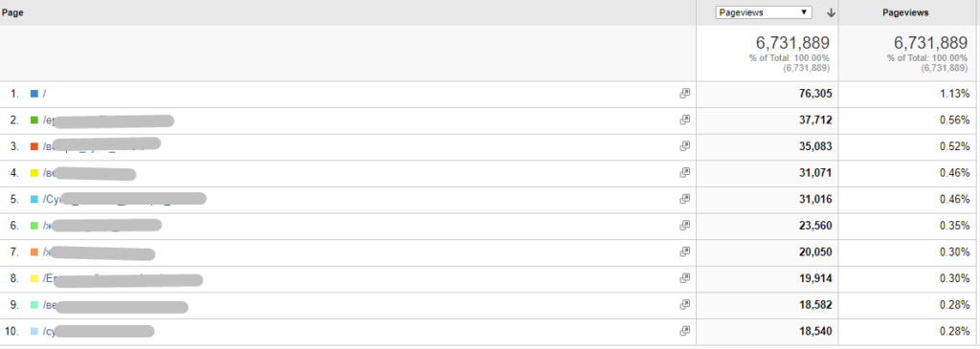Viewport: 980px width, 349px height.
Task: Select the Page column header
Action: click(12, 12)
